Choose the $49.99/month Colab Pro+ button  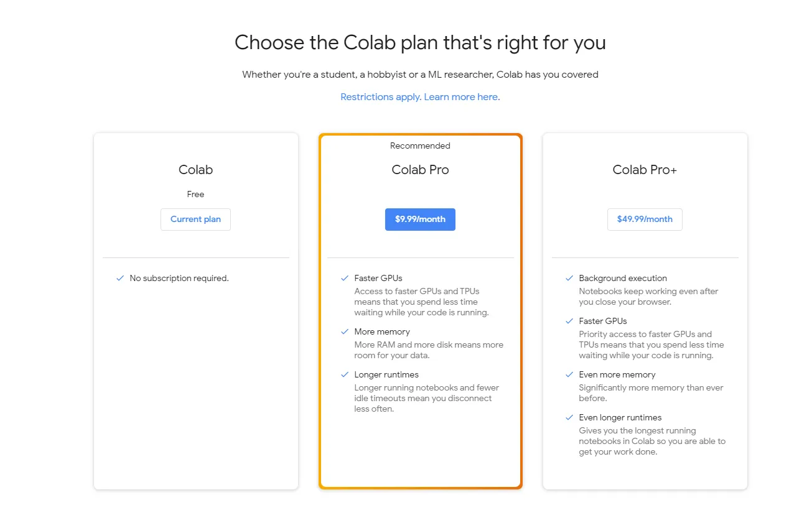[x=645, y=220]
